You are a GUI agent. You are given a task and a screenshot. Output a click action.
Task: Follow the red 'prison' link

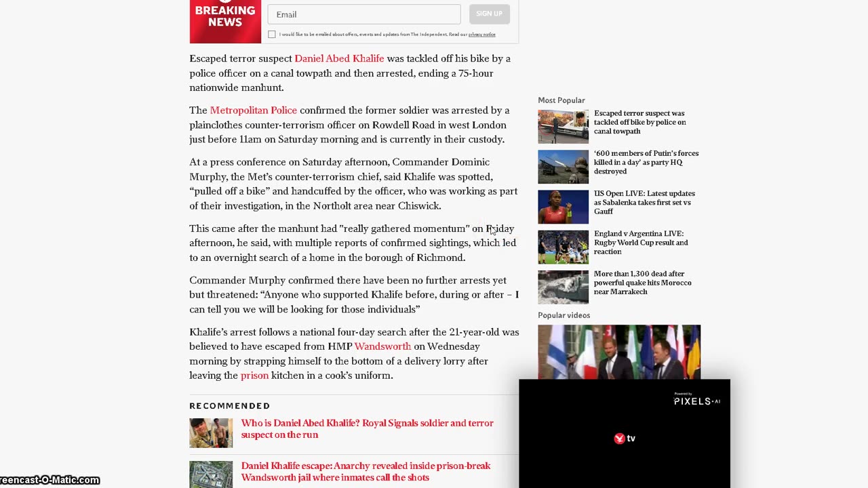click(255, 375)
